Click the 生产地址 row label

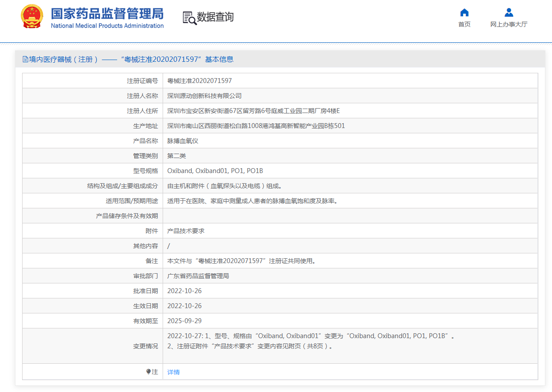(x=145, y=126)
